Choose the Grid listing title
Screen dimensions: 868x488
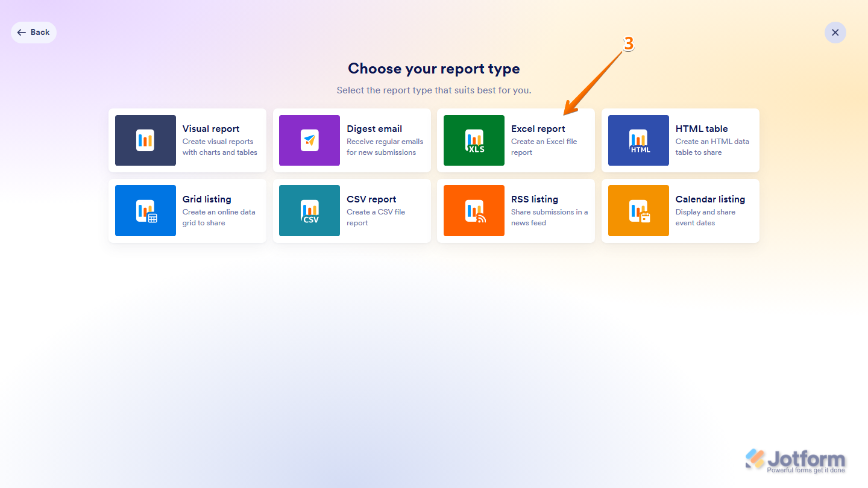pyautogui.click(x=207, y=199)
